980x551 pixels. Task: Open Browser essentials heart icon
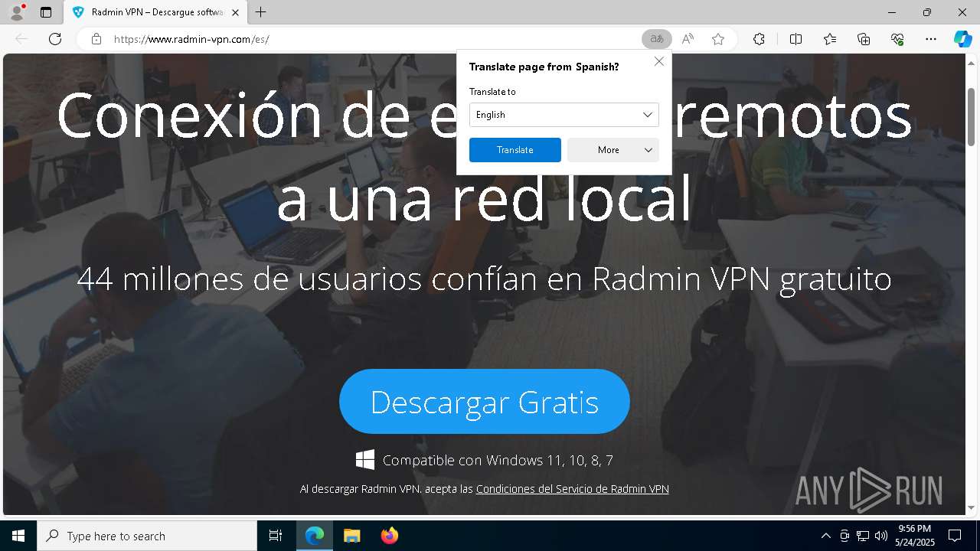pyautogui.click(x=897, y=39)
